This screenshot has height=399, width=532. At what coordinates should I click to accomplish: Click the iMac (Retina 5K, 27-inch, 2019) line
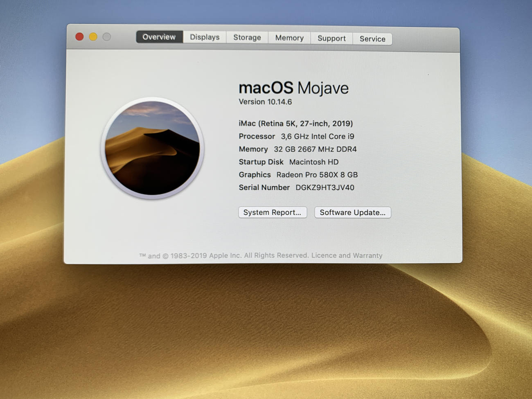pyautogui.click(x=295, y=124)
